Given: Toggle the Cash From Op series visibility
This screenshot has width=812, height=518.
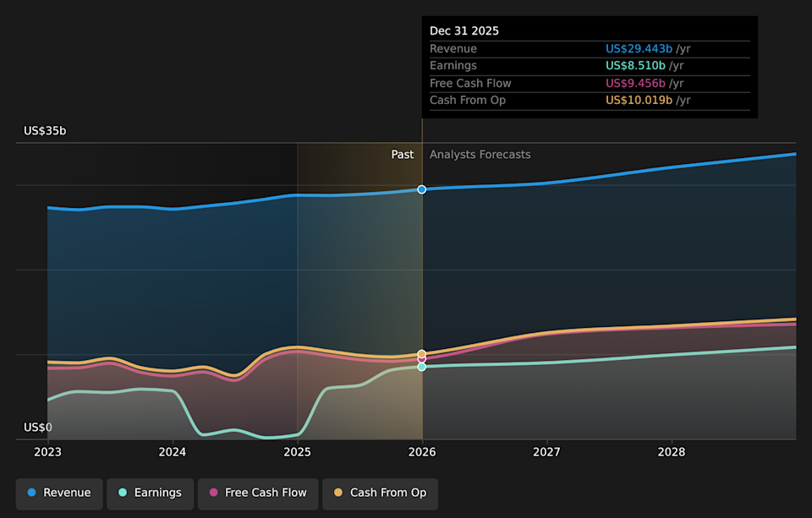Looking at the screenshot, I should 379,493.
